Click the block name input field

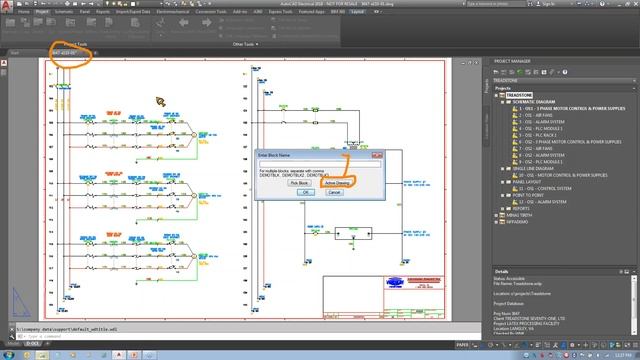(320, 164)
